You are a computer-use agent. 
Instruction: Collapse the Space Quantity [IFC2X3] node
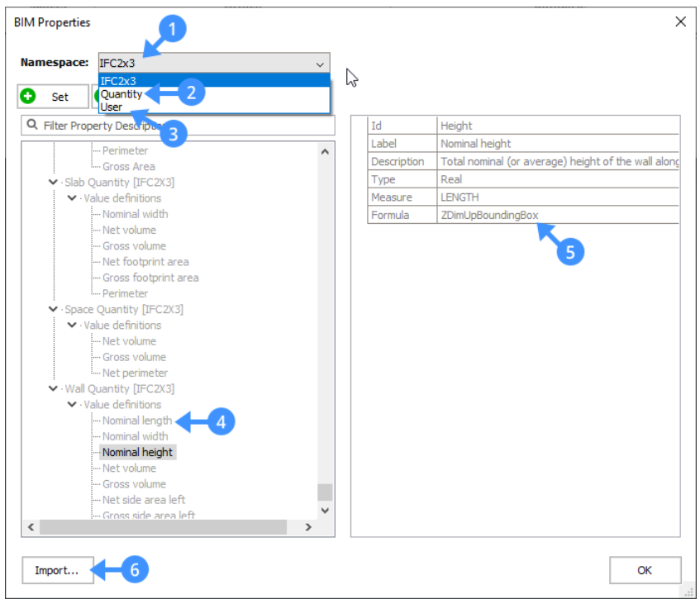coord(54,310)
